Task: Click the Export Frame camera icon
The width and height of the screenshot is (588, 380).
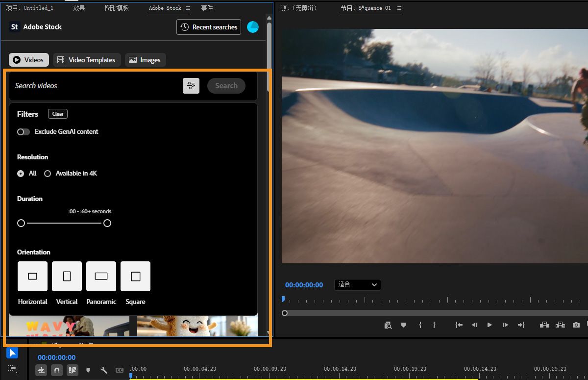Action: pyautogui.click(x=576, y=325)
